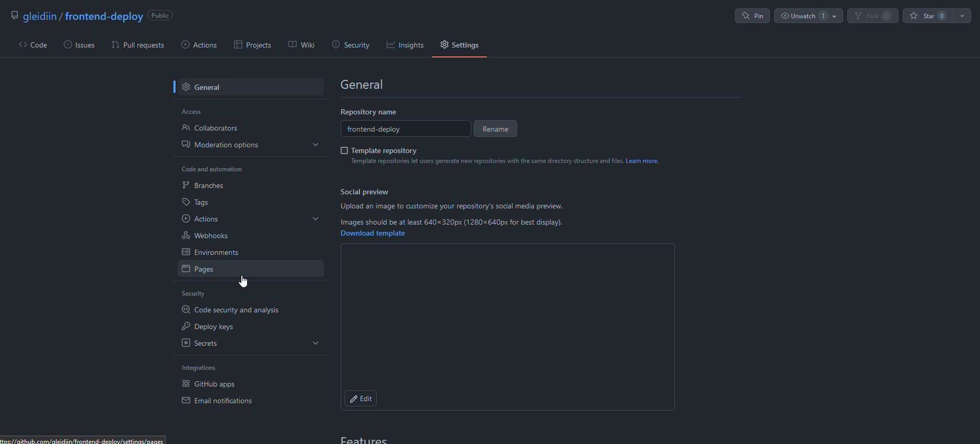The width and height of the screenshot is (980, 444).
Task: Open the Star lists dropdown arrow
Action: click(x=962, y=16)
